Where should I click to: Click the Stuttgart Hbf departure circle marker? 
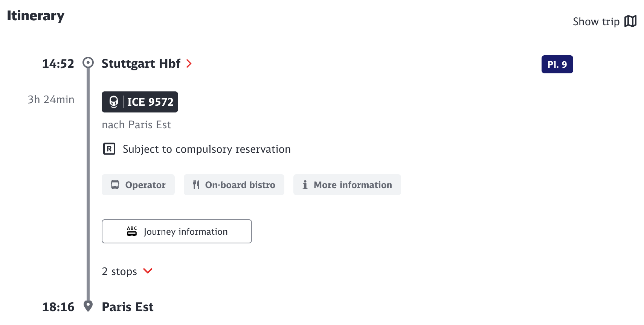(88, 62)
